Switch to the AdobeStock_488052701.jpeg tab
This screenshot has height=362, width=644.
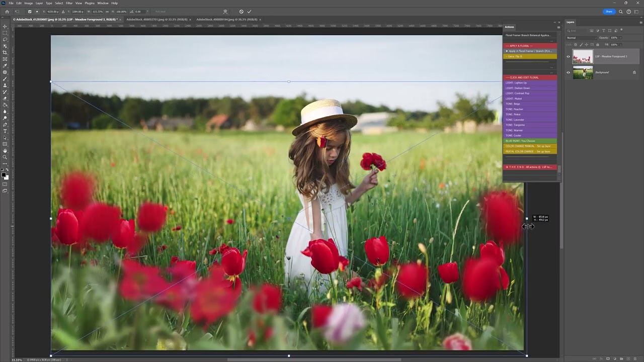[156, 20]
